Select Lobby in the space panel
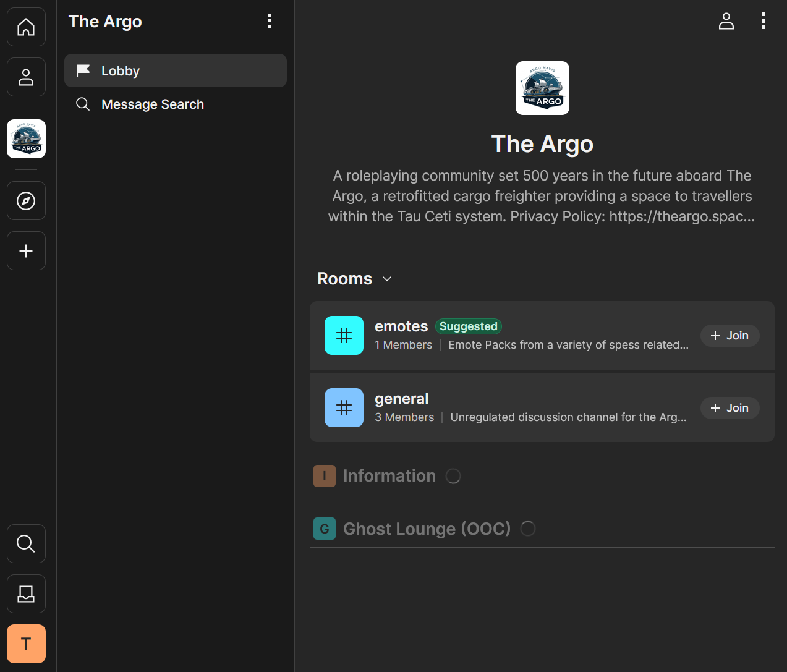This screenshot has height=672, width=787. 121,70
